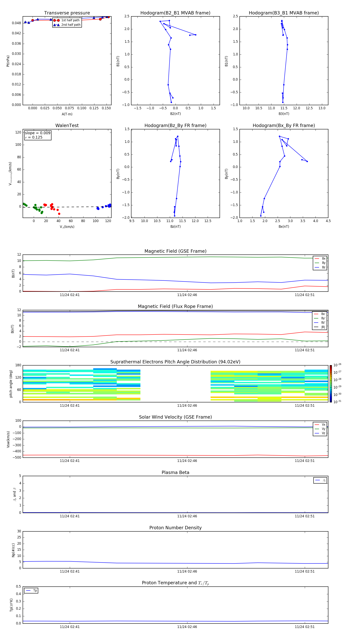351x644 pixels.
Task: Click the Suprathermal Electrons Pitch Angle Distribution title
Action: tap(175, 362)
